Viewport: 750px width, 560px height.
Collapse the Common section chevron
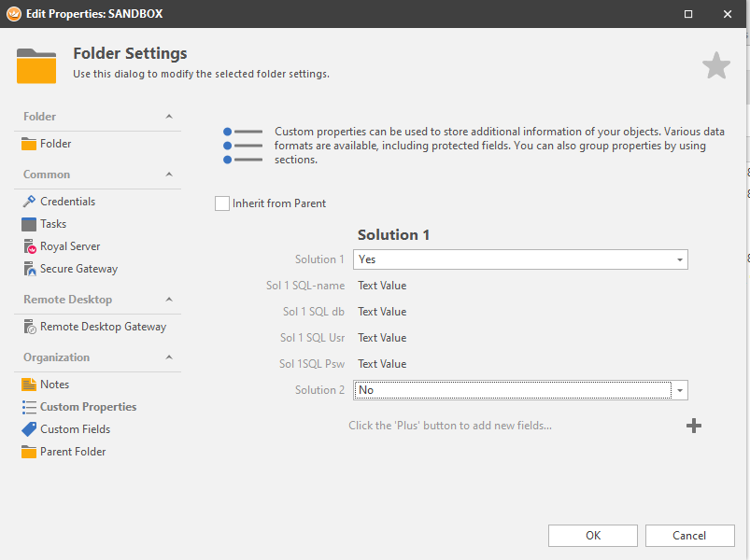pos(169,175)
